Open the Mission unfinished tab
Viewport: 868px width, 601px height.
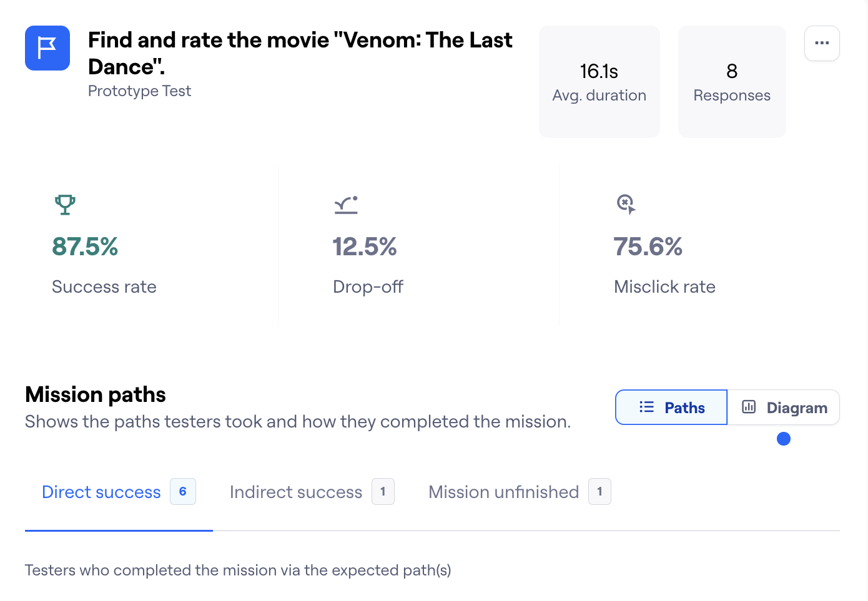(503, 492)
